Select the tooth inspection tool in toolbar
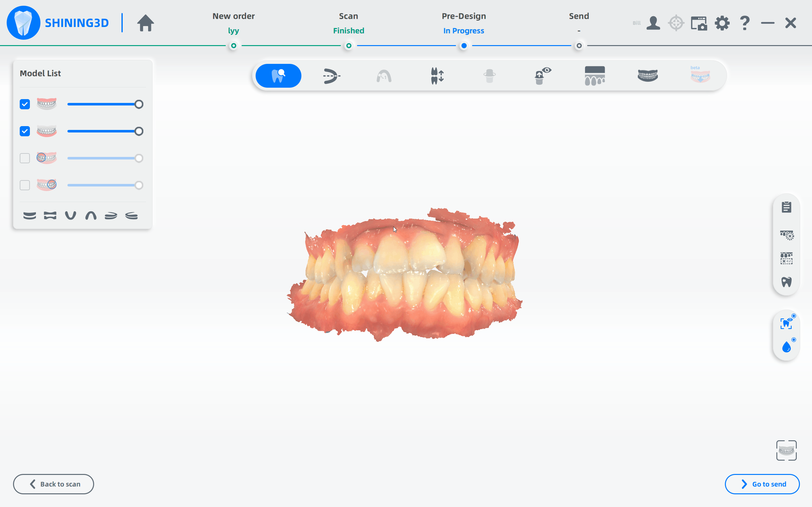This screenshot has height=507, width=812. [278, 76]
